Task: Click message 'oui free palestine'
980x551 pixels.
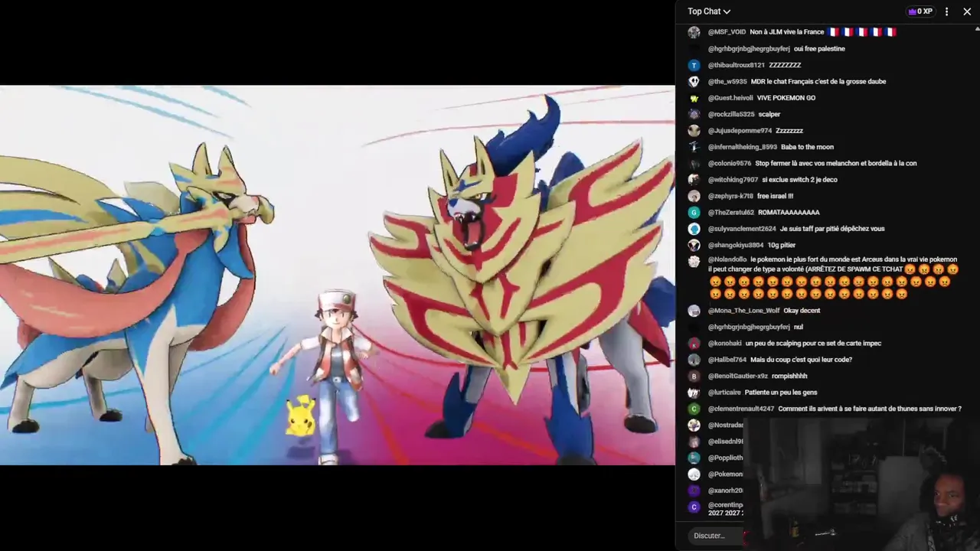Action: coord(819,49)
